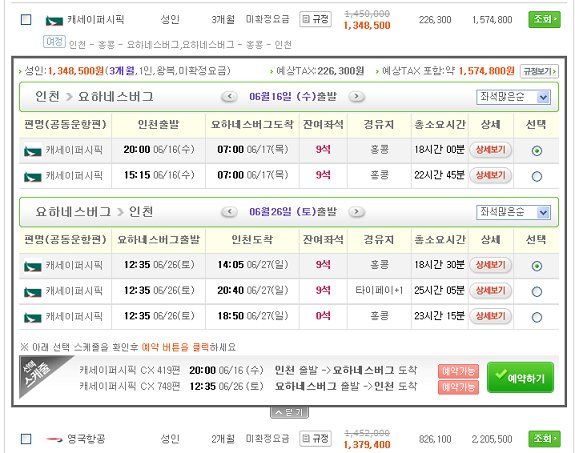
Task: Open 상세보기 for the 25시간 05분 flight
Action: (490, 291)
